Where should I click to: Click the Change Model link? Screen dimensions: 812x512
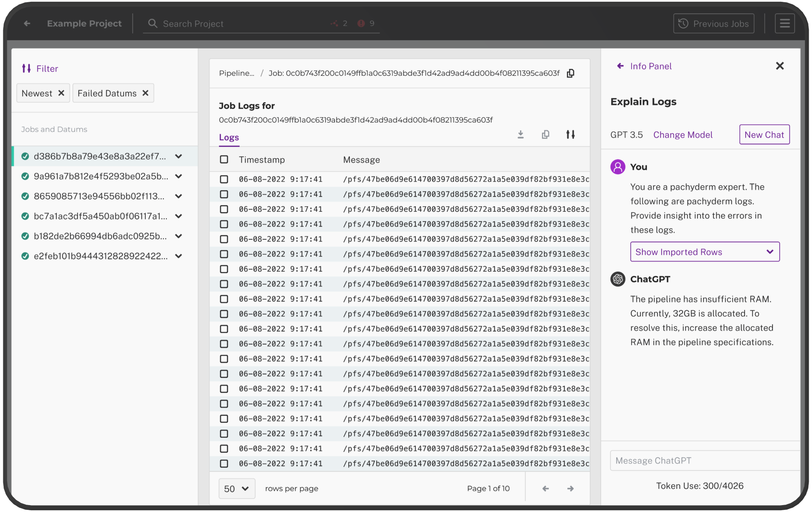[x=683, y=135]
